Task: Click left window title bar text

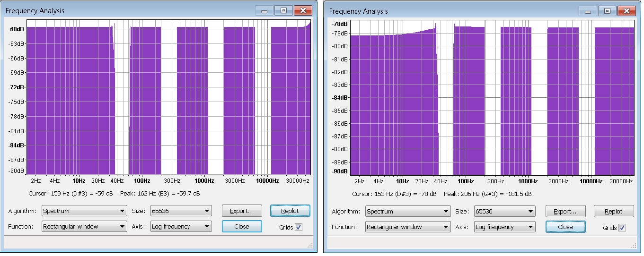Action: coord(35,10)
